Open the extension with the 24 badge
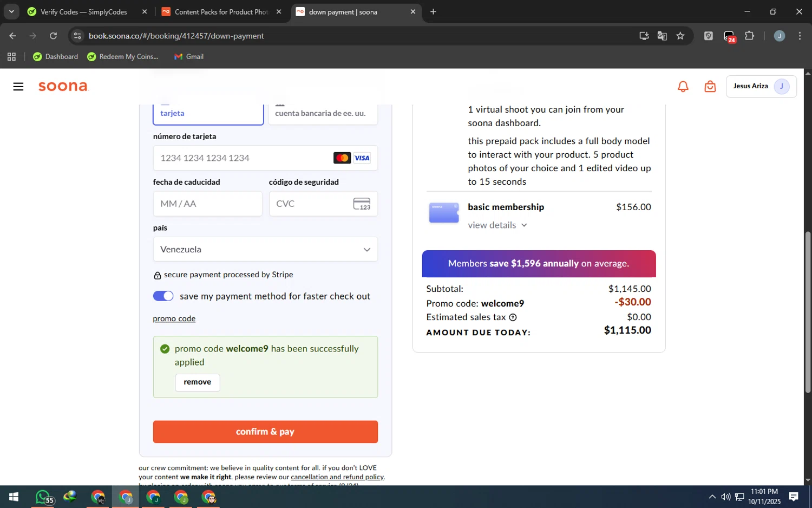The image size is (812, 508). [x=729, y=36]
